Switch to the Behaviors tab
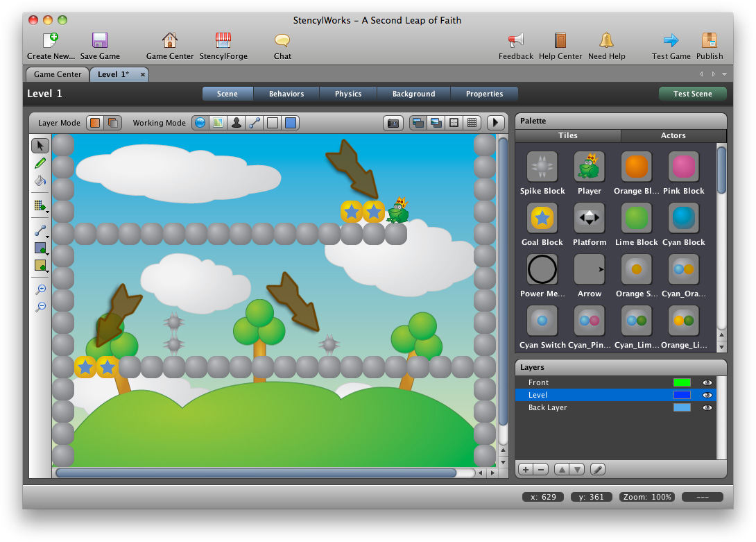The image size is (756, 542). 286,94
